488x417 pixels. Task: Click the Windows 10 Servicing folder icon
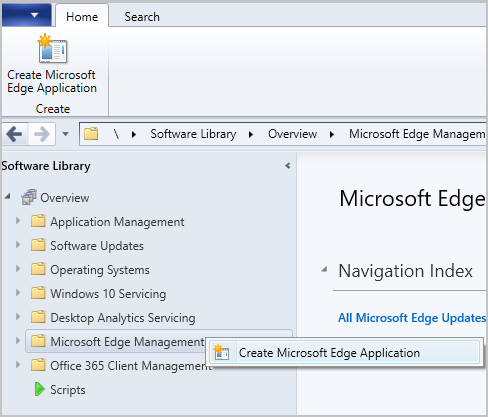click(38, 293)
